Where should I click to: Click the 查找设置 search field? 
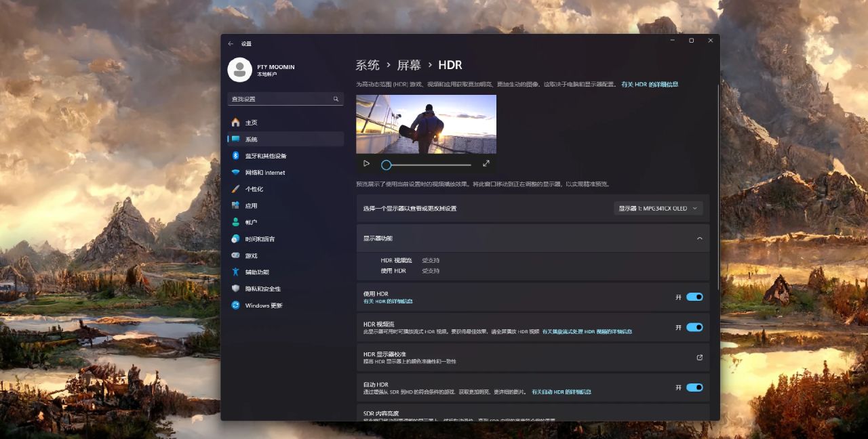tap(285, 99)
